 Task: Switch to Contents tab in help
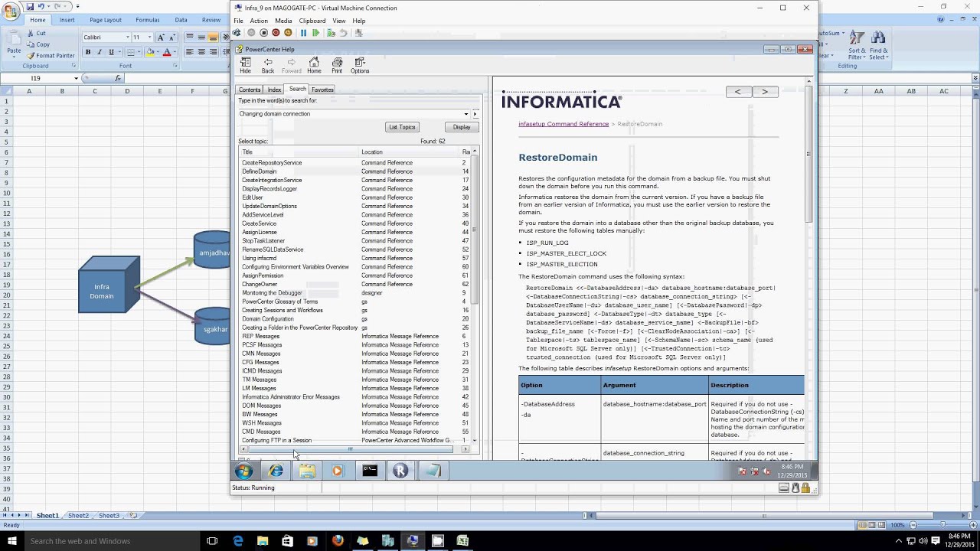[x=250, y=90]
